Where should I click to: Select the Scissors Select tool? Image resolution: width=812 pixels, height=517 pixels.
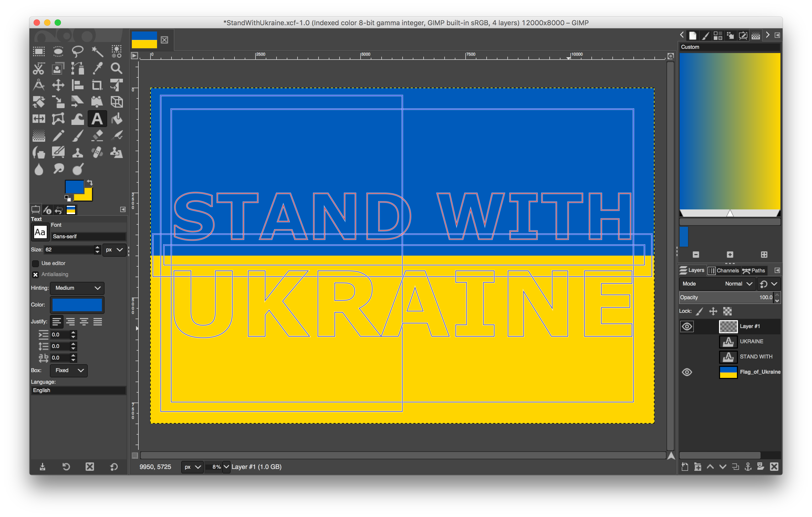pos(38,68)
